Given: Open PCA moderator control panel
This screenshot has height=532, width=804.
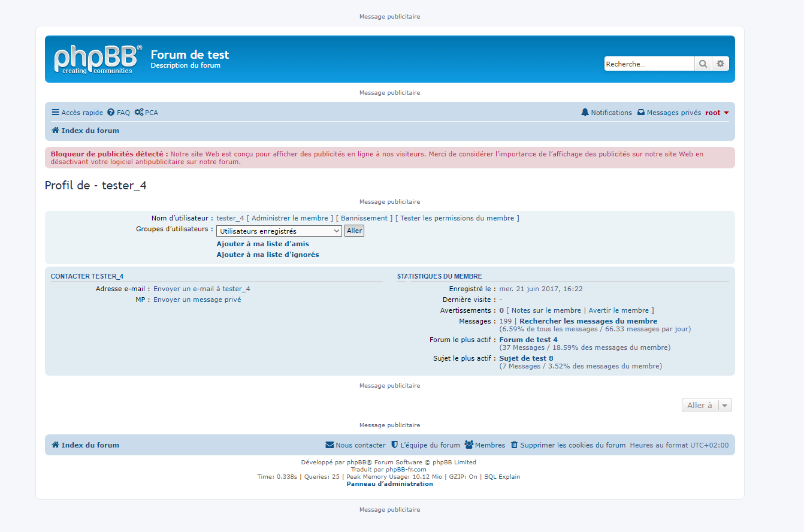Looking at the screenshot, I should pyautogui.click(x=146, y=113).
